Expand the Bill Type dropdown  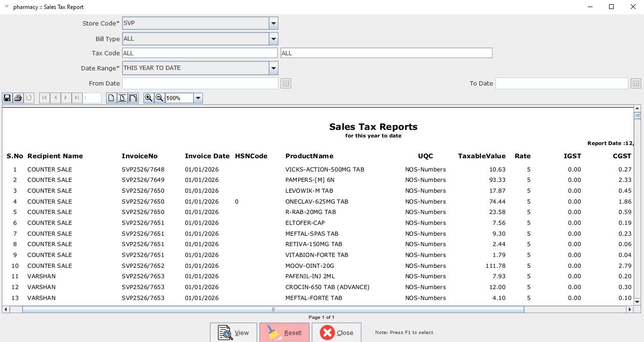click(x=274, y=39)
